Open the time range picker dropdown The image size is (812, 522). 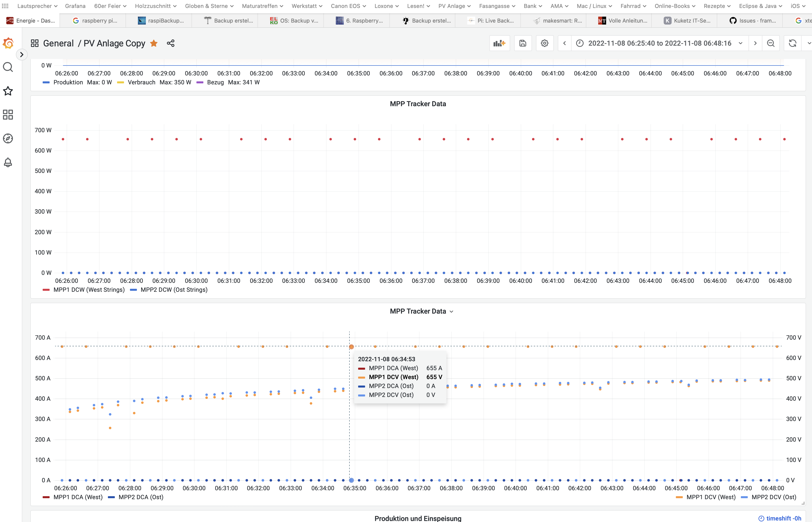coord(659,43)
